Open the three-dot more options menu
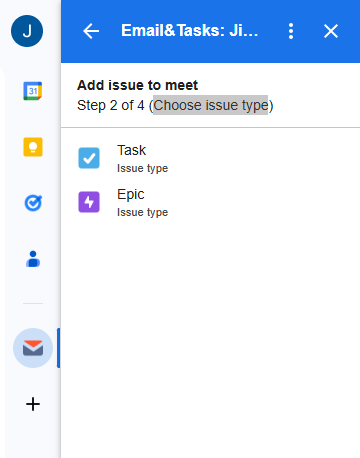 coord(291,31)
